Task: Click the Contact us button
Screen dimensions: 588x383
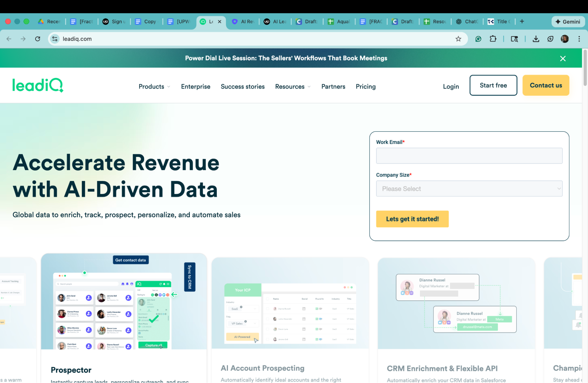Action: pyautogui.click(x=546, y=85)
